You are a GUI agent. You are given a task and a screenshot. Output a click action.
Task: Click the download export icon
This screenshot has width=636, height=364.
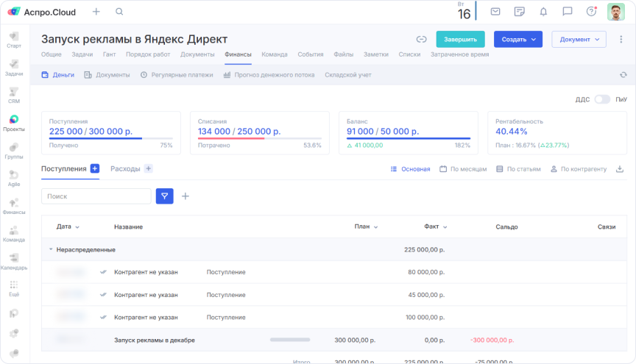620,169
